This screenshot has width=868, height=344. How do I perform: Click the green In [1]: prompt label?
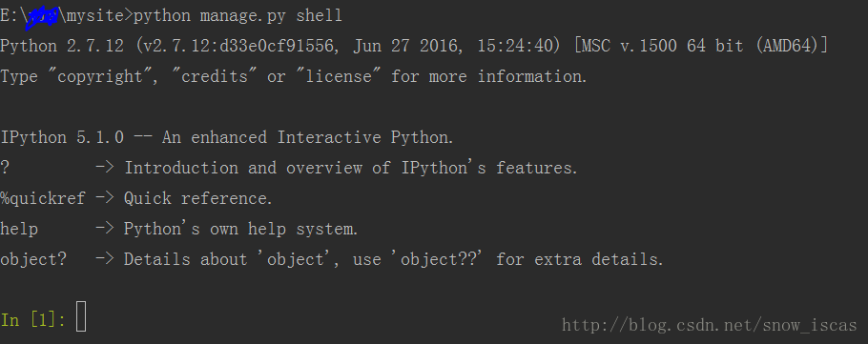tap(33, 319)
